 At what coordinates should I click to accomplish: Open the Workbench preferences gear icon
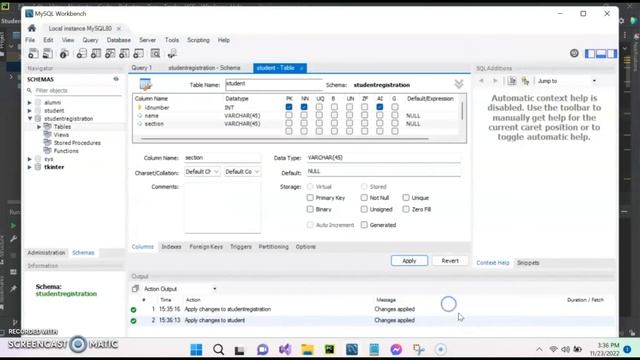pos(574,53)
